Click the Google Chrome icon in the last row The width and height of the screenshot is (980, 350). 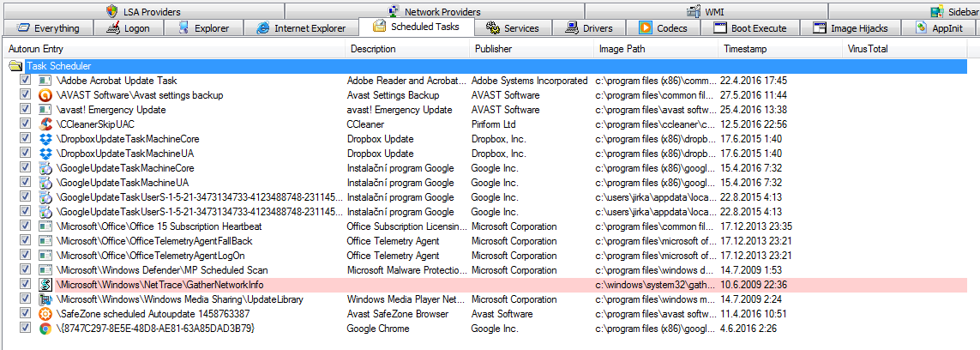(45, 329)
